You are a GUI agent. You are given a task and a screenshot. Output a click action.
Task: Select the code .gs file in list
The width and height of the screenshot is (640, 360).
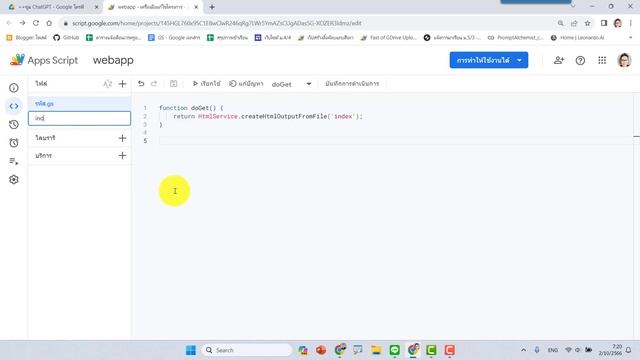(x=80, y=104)
